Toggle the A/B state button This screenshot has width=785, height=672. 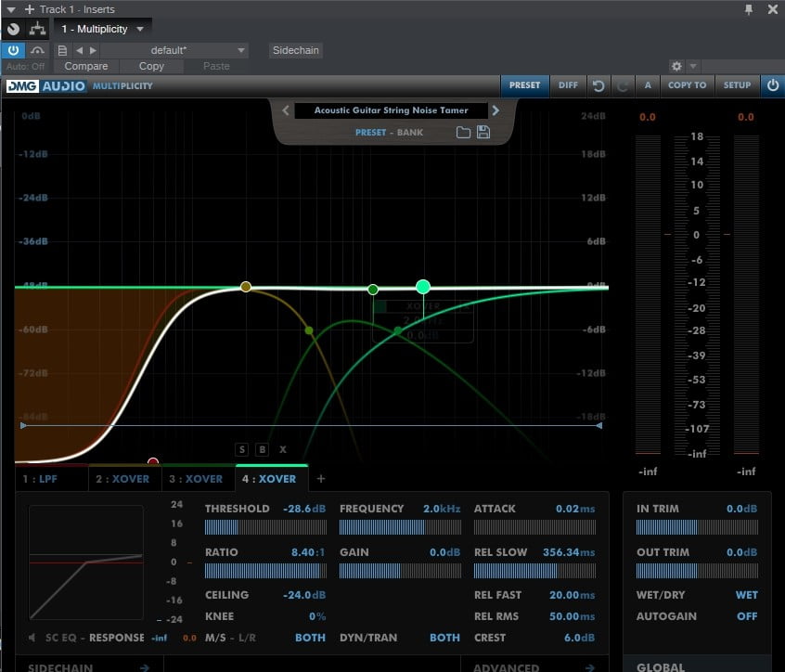tap(648, 85)
